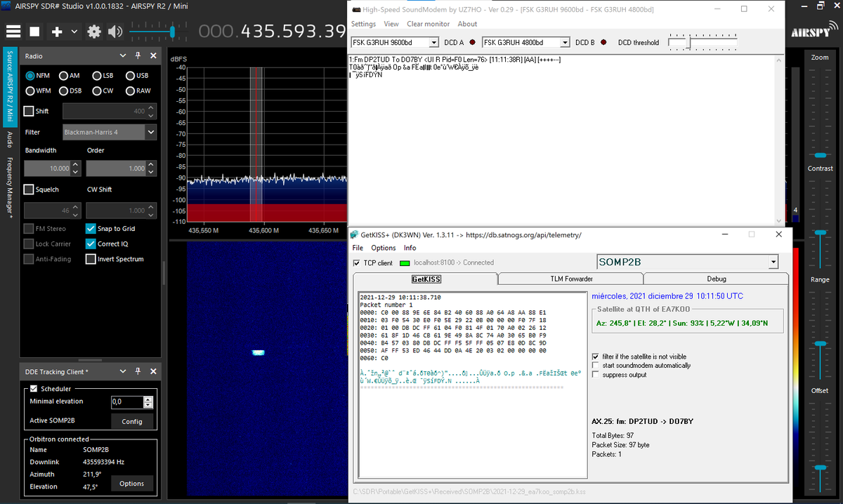Image resolution: width=843 pixels, height=504 pixels.
Task: Open the SOMP2B satellite dropdown
Action: coord(687,262)
